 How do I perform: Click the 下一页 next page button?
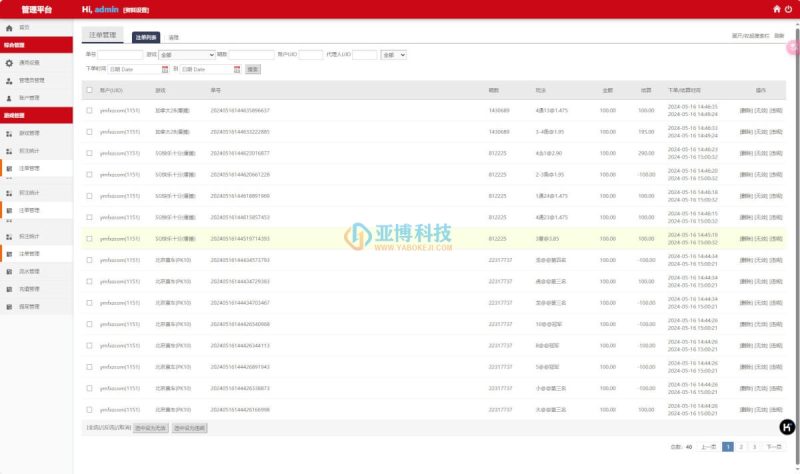coord(773,446)
